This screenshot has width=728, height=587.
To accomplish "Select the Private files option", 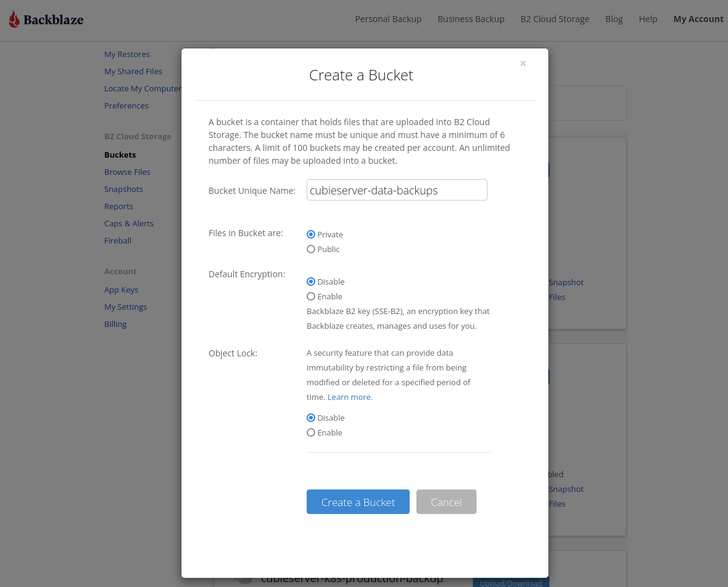I will [x=311, y=234].
